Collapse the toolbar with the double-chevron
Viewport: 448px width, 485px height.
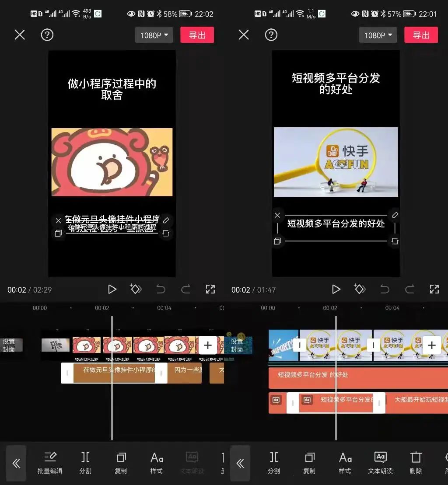tap(16, 463)
